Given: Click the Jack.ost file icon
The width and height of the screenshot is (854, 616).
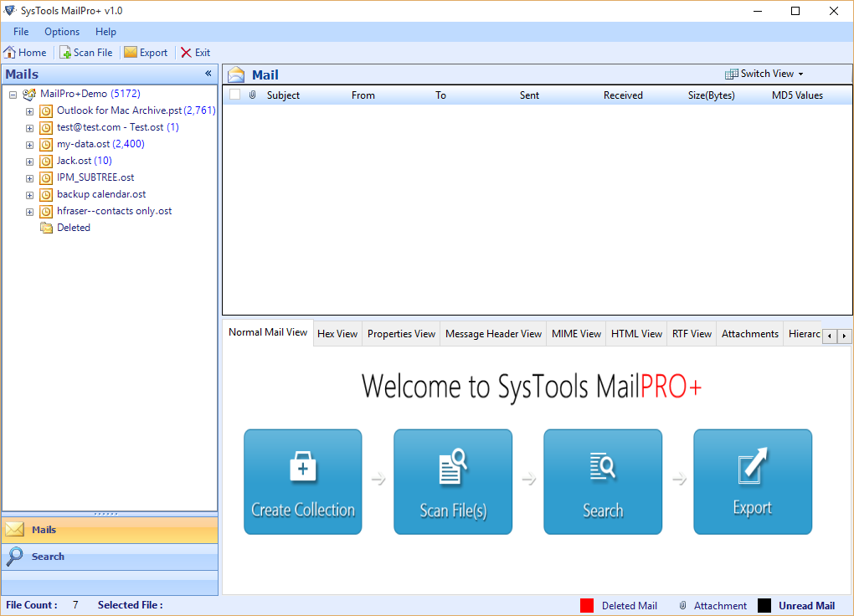Looking at the screenshot, I should point(46,162).
